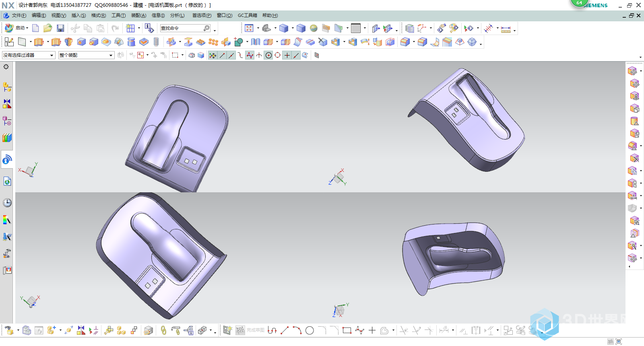This screenshot has height=346, width=644.
Task: Toggle the Control Point snap option
Action: click(241, 56)
